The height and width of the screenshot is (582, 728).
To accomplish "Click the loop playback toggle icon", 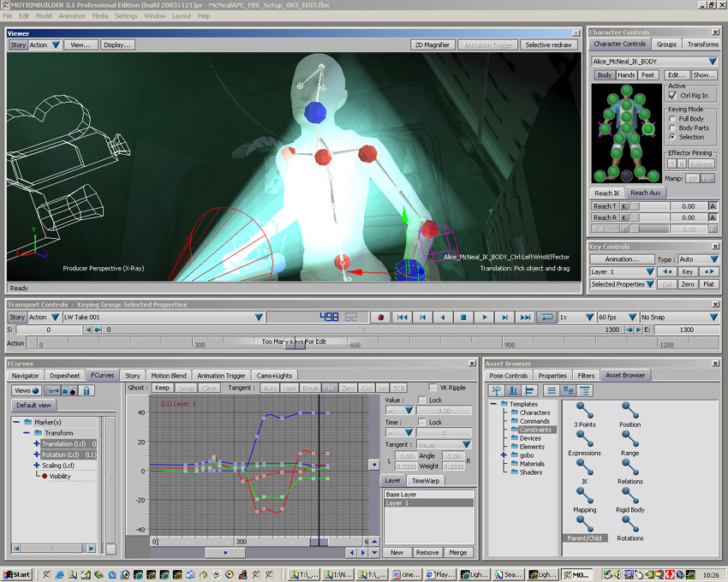I will point(546,318).
